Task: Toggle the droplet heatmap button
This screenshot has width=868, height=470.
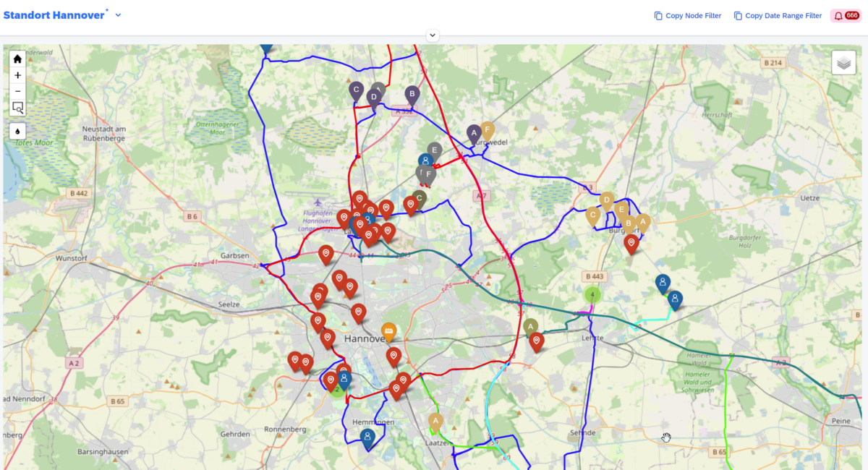Action: tap(17, 131)
